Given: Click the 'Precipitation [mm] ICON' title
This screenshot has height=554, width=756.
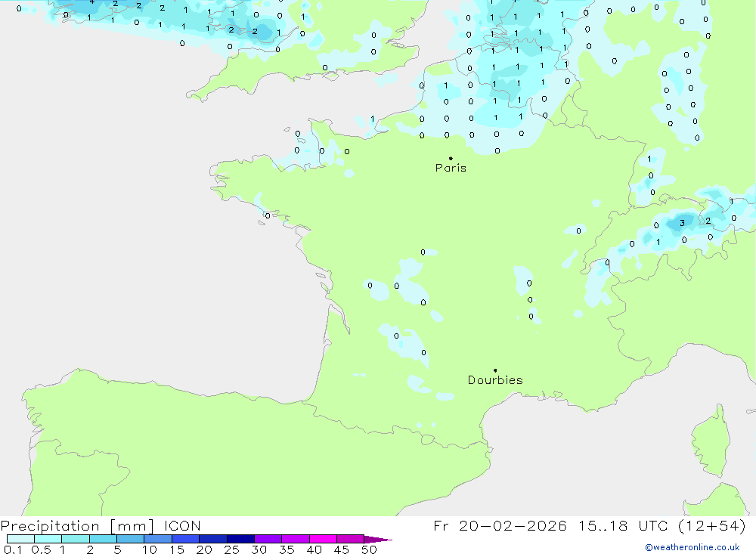Looking at the screenshot, I should coord(101,525).
